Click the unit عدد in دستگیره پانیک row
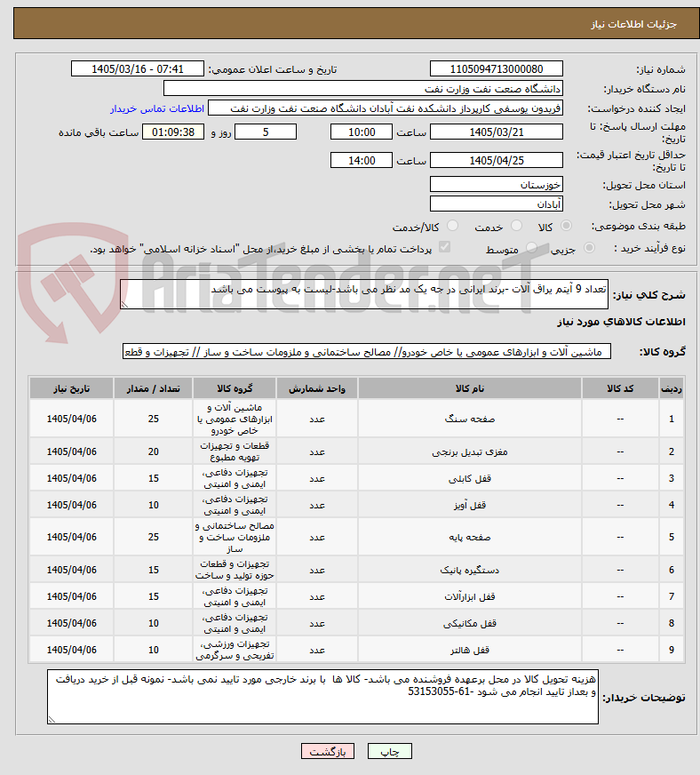This screenshot has width=700, height=775. pyautogui.click(x=316, y=570)
